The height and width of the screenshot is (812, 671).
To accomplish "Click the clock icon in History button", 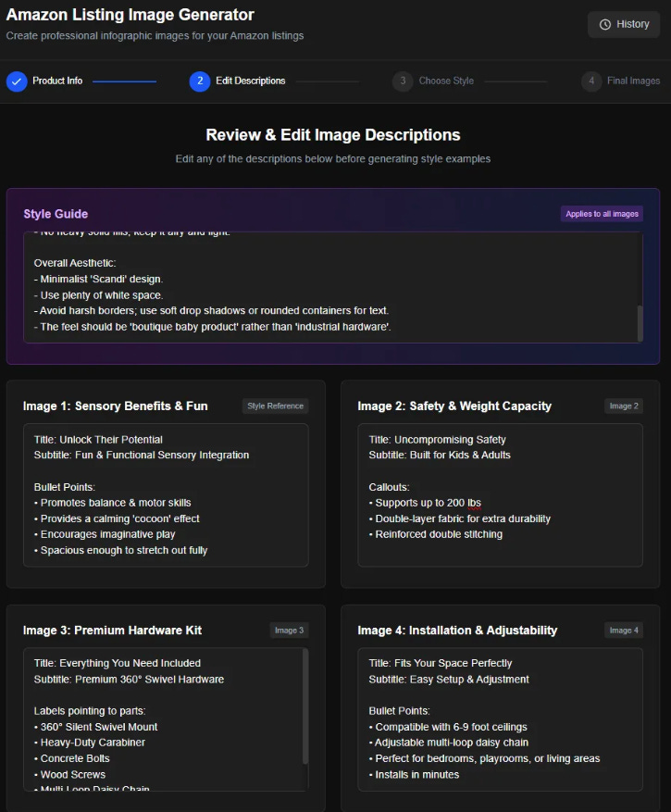I will [604, 24].
